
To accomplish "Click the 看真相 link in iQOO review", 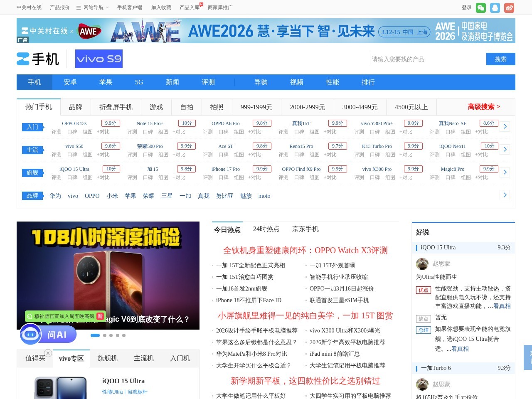I will click(x=502, y=306).
